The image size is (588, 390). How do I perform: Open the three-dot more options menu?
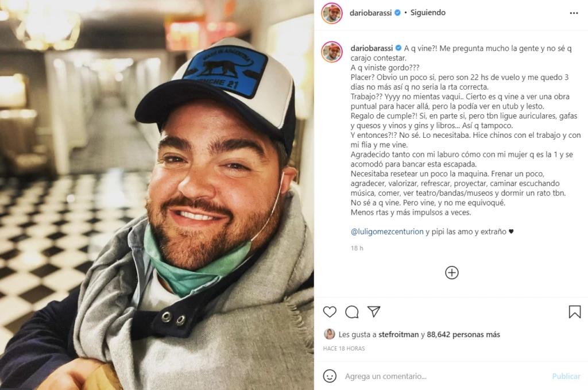(x=574, y=13)
